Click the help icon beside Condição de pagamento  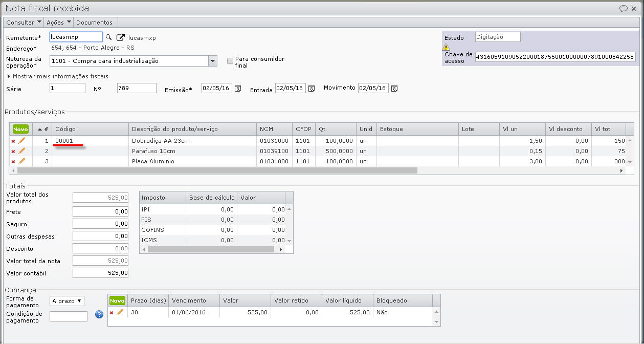coord(99,315)
